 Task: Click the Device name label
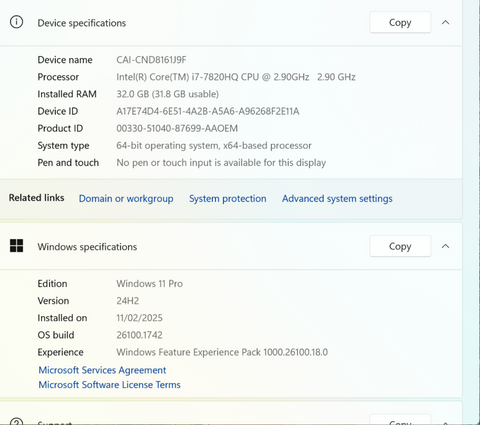click(65, 60)
